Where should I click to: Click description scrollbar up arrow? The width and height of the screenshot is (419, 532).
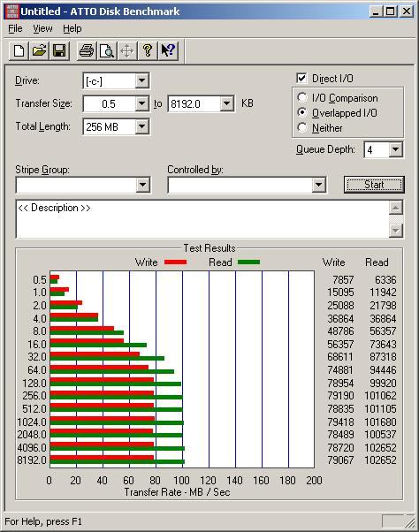[x=396, y=208]
